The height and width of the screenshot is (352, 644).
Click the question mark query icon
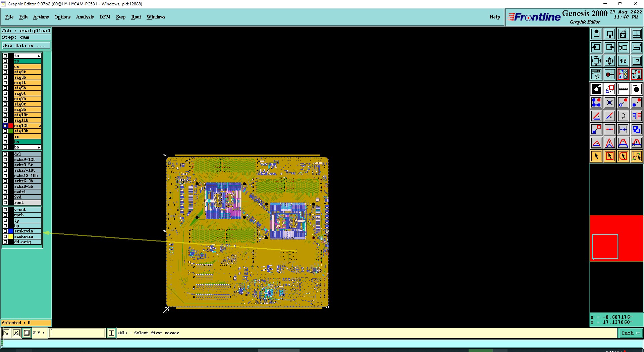(x=637, y=61)
